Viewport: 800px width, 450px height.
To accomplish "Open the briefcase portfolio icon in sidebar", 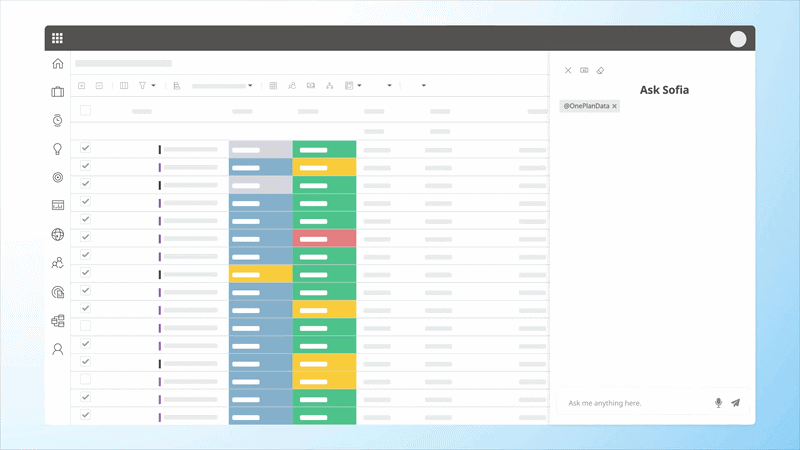I will tap(58, 92).
